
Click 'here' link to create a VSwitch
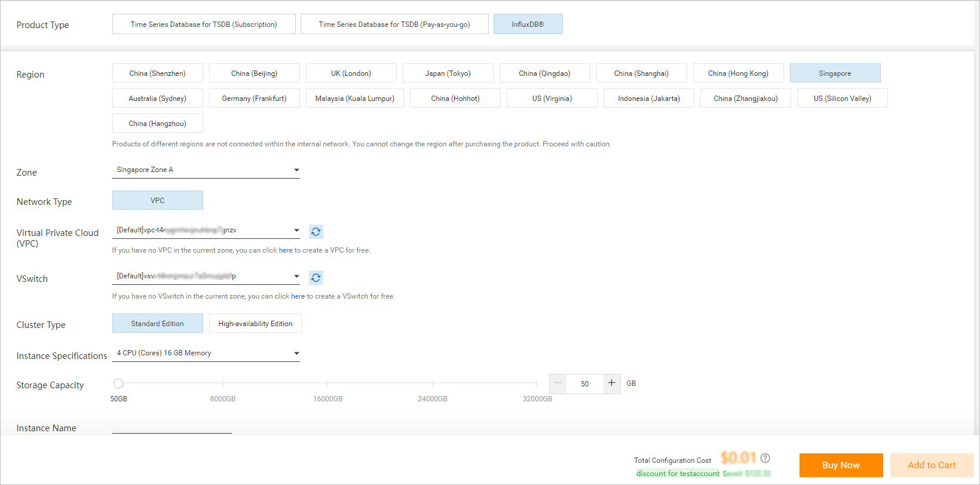(x=298, y=296)
